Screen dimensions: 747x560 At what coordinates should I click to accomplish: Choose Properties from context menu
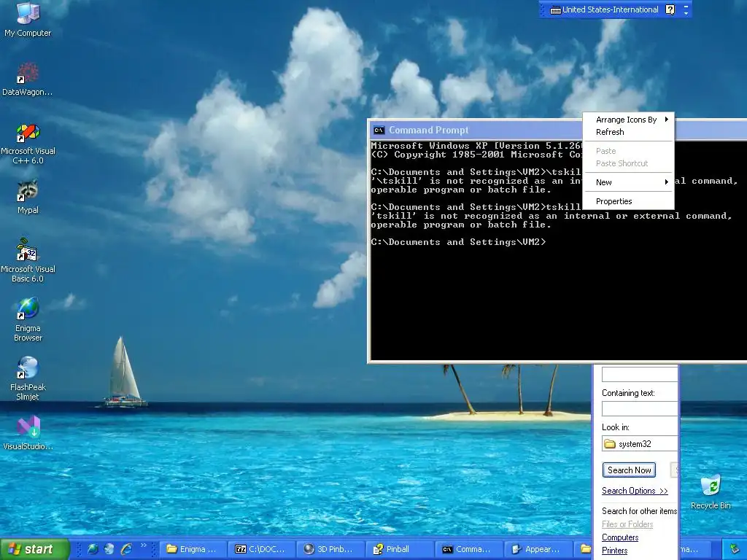(628, 201)
